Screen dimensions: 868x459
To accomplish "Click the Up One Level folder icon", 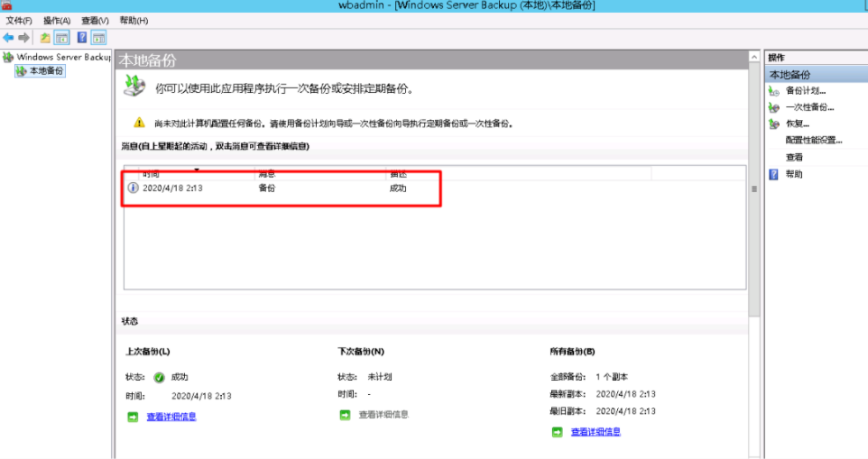I will [45, 38].
